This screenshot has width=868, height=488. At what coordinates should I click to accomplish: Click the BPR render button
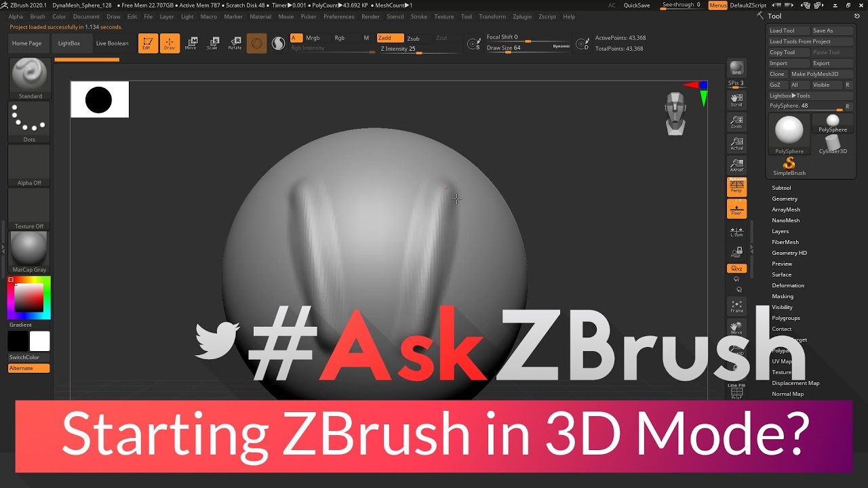736,68
